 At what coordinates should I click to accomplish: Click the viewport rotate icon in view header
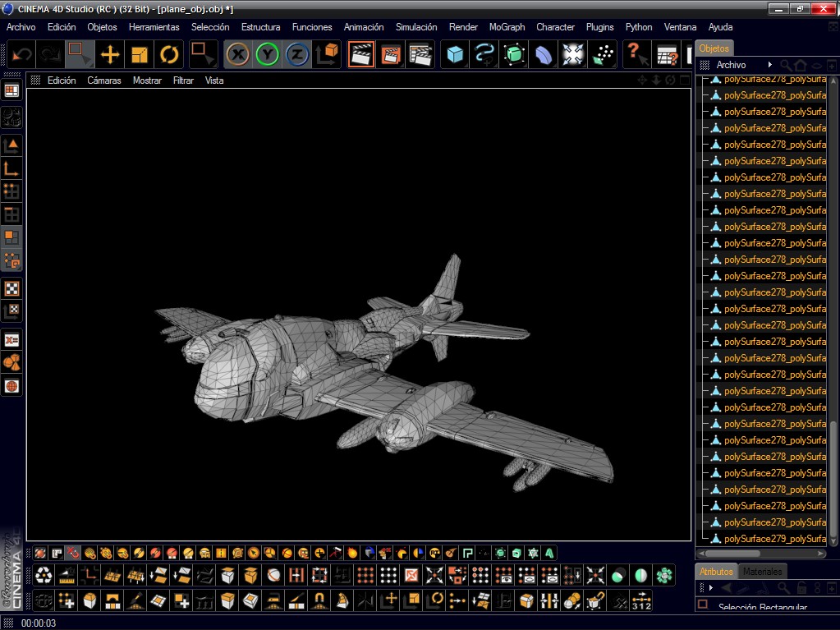coord(670,80)
